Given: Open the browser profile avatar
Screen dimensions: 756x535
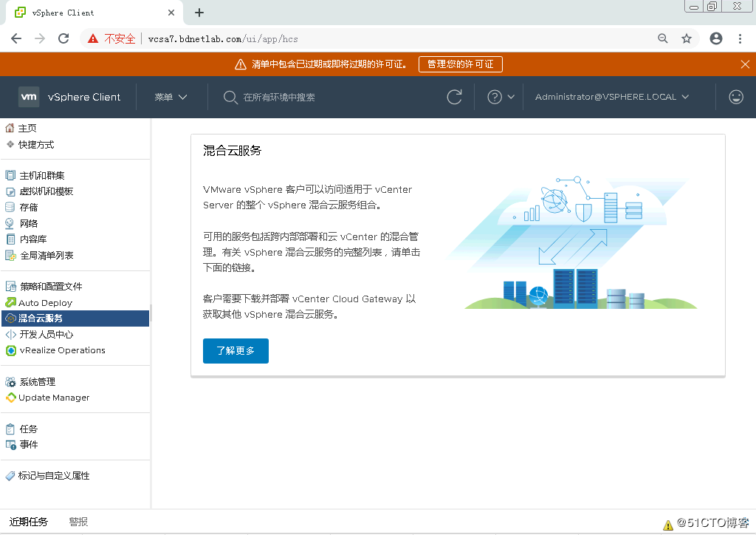Looking at the screenshot, I should tap(716, 38).
